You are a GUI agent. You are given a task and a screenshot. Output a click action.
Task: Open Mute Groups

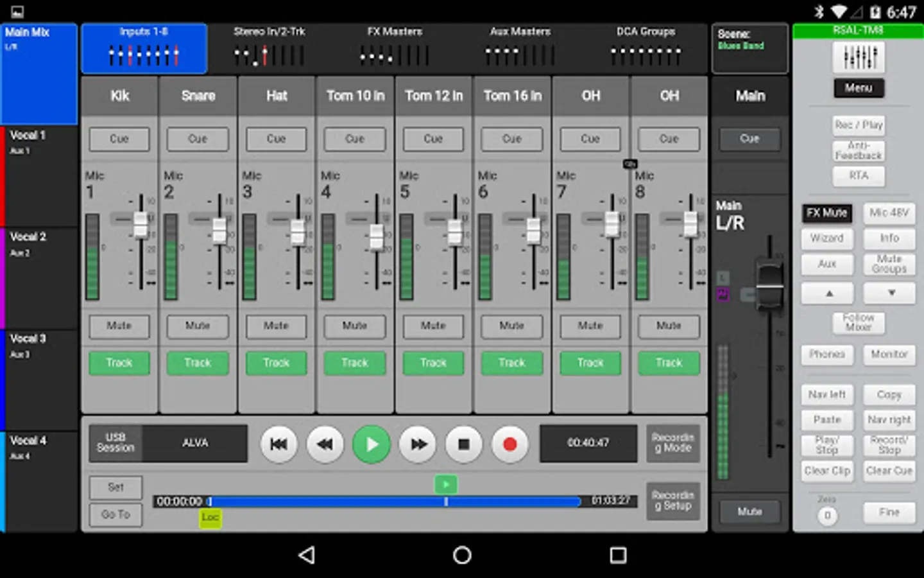point(889,264)
